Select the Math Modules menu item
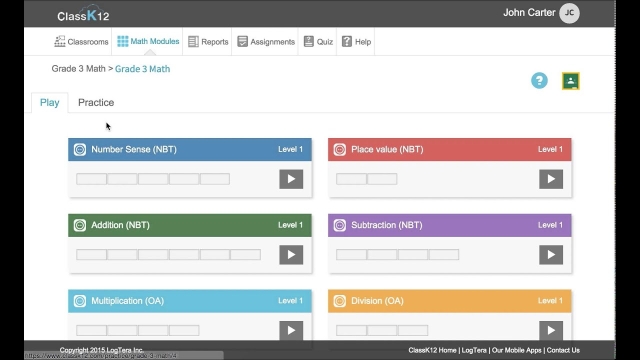Viewport: 640px width, 360px height. pos(148,41)
